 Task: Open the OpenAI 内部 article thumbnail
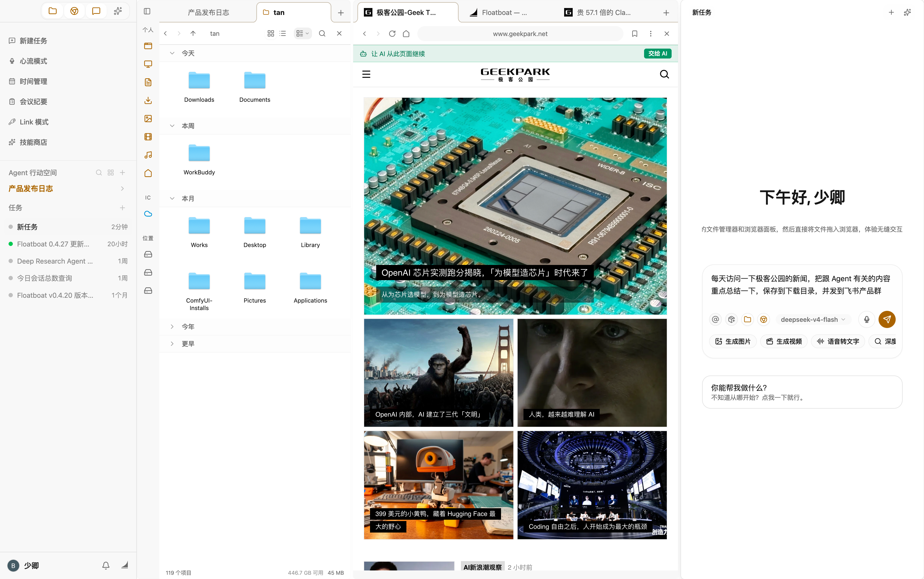coord(438,373)
